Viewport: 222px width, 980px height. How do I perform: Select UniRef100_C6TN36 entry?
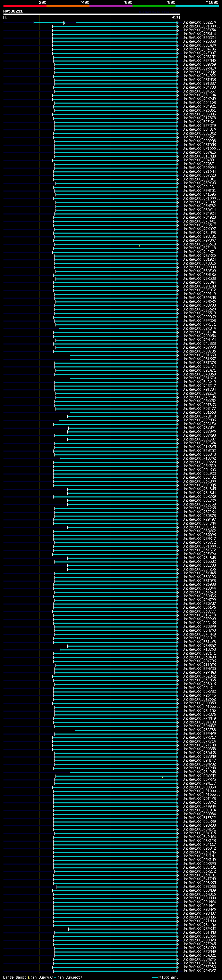[199, 80]
